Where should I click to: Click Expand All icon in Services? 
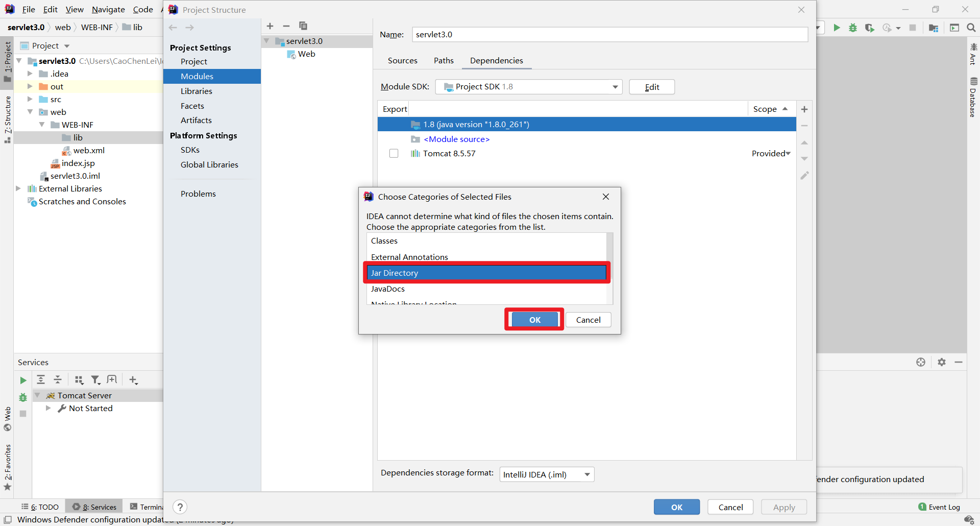coord(41,379)
